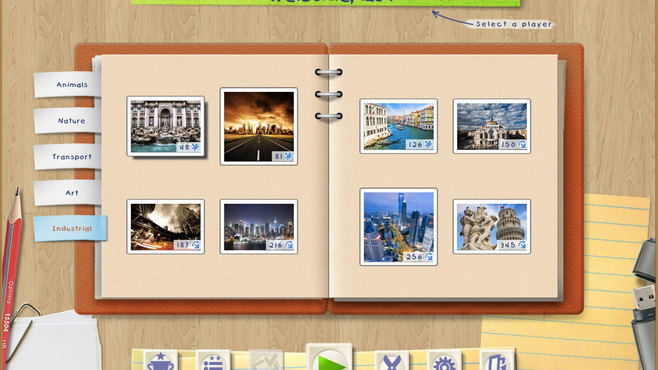Screen dimensions: 658x370
Task: Open the medal awards icon
Action: point(392,360)
